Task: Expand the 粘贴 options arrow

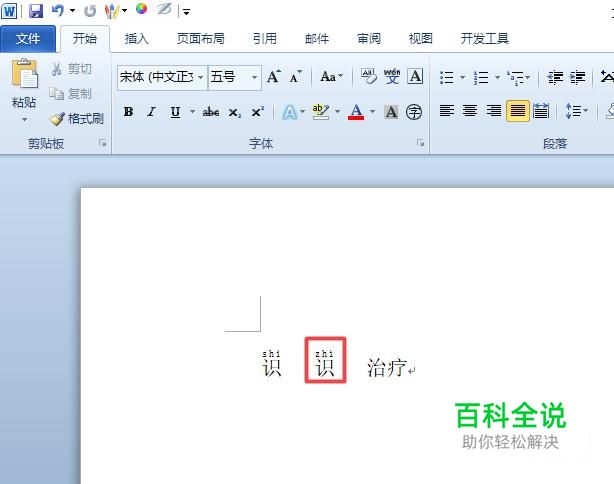Action: coord(24,119)
